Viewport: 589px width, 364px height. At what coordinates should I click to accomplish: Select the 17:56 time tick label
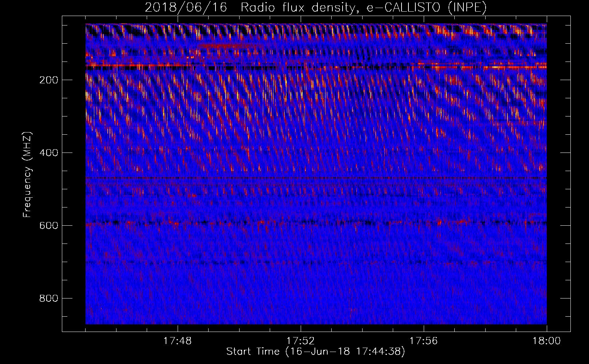click(423, 341)
